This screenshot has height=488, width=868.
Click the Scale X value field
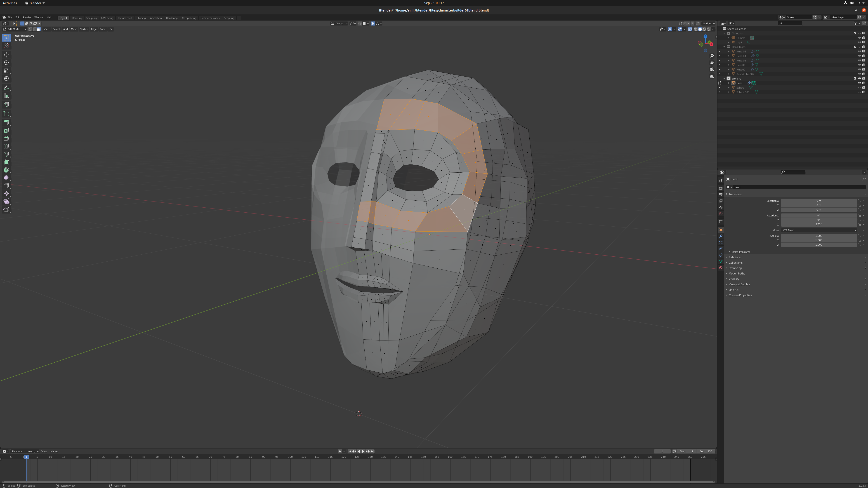click(x=819, y=236)
